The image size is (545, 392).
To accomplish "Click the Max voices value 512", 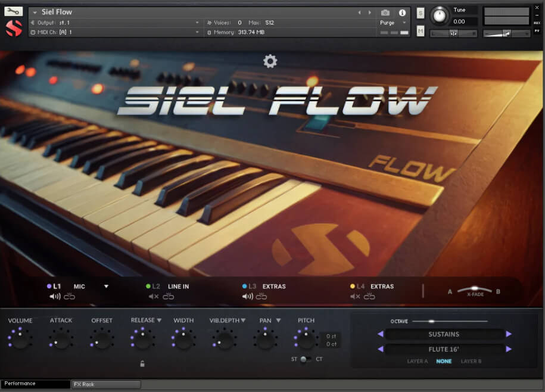I will click(269, 23).
